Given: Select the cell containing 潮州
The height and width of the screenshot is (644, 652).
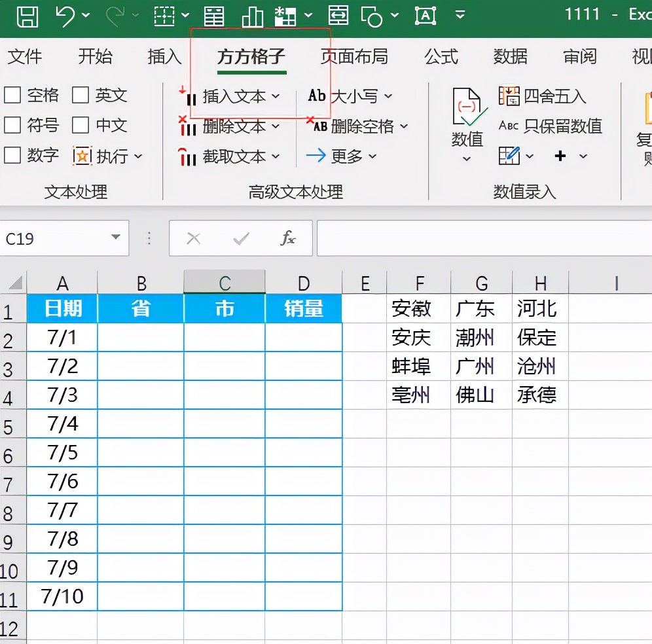Looking at the screenshot, I should 482,337.
